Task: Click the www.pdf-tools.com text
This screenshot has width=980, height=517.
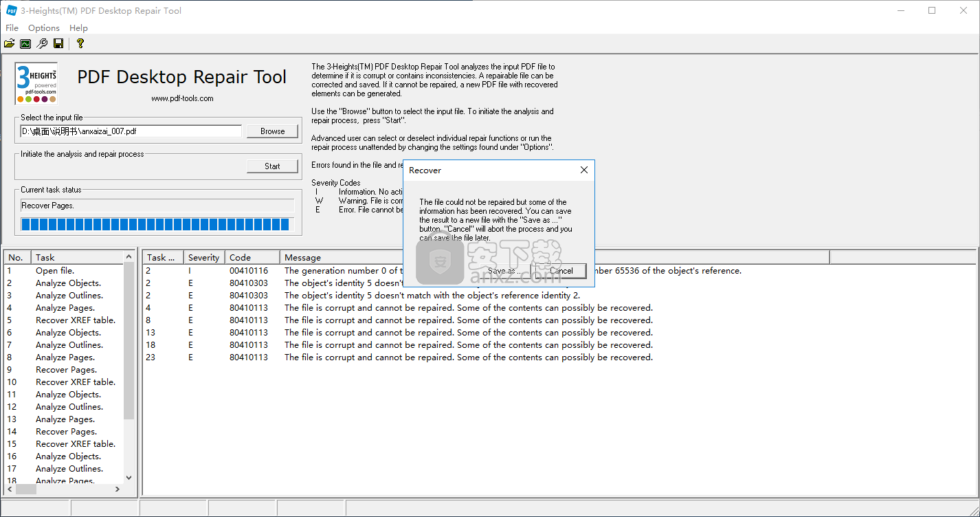Action: (182, 98)
